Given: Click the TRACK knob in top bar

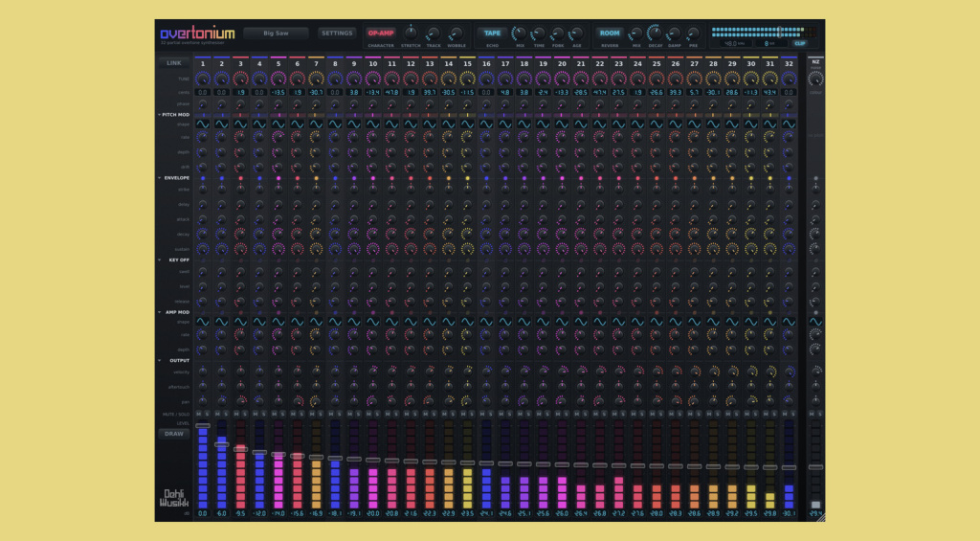Looking at the screenshot, I should (434, 34).
